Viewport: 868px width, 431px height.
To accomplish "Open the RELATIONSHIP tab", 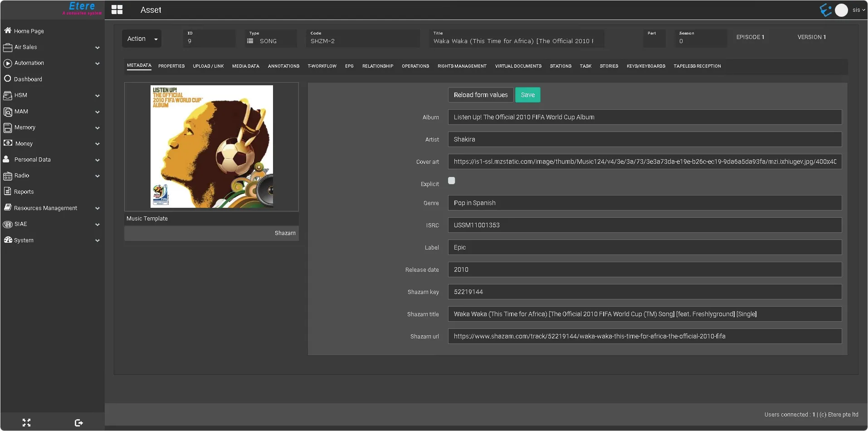I will pyautogui.click(x=378, y=66).
